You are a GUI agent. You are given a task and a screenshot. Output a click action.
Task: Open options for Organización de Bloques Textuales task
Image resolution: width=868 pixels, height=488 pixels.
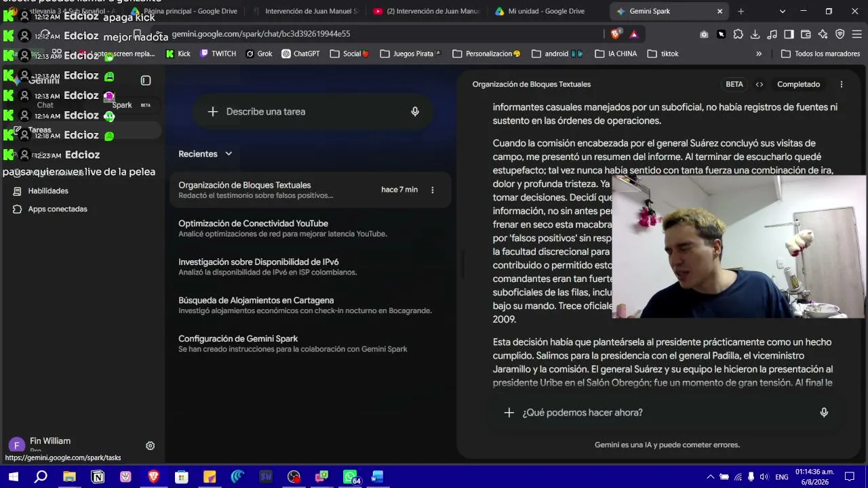(433, 190)
